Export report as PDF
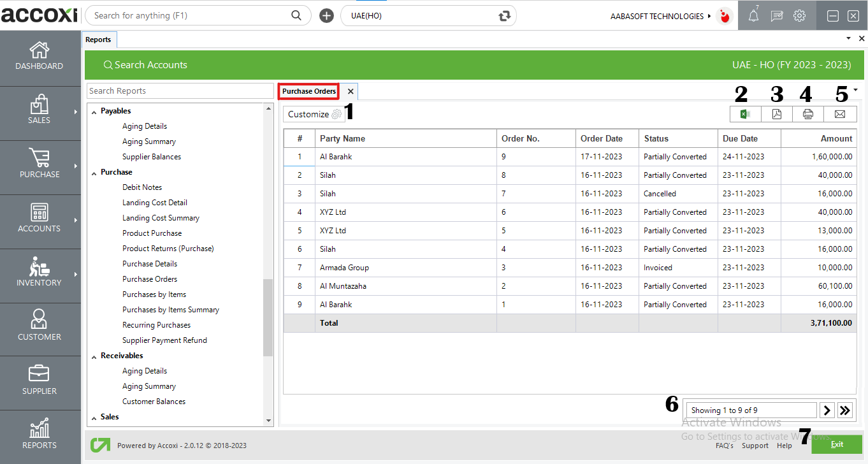This screenshot has width=868, height=464. click(776, 114)
